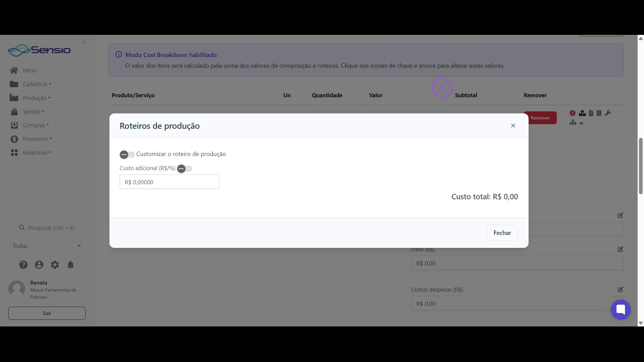
Task: Expand the Relatórios menu
Action: coord(37,153)
